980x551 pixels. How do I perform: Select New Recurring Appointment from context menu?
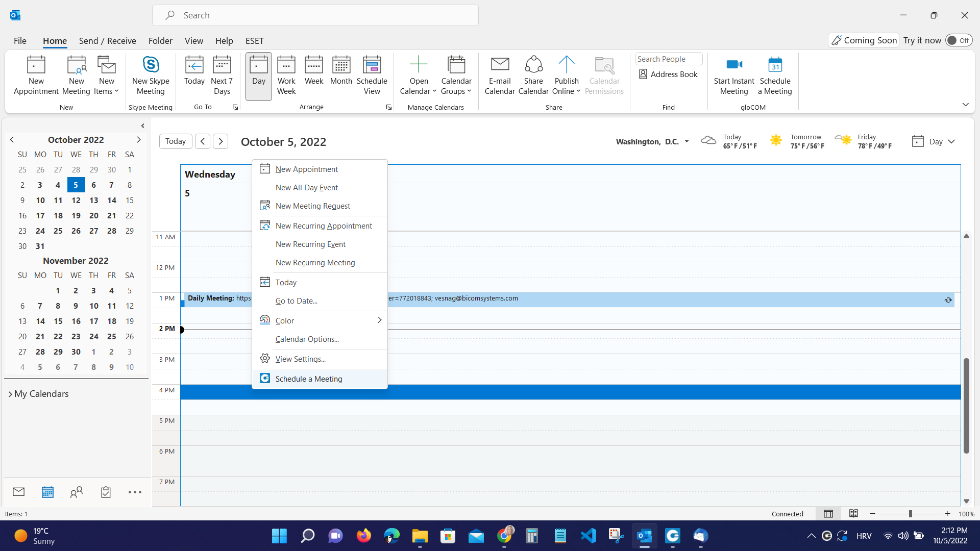[324, 226]
